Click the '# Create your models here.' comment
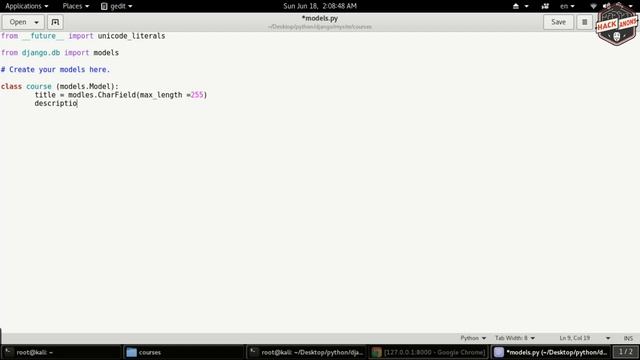 [56, 69]
